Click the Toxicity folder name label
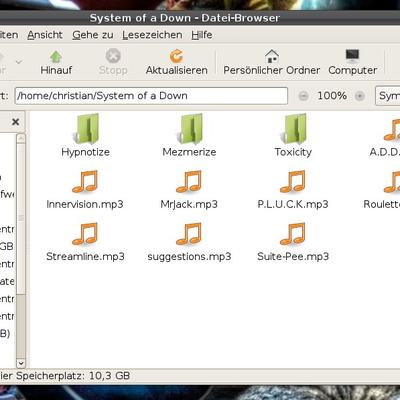Viewport: 400px width, 400px height. click(x=293, y=152)
